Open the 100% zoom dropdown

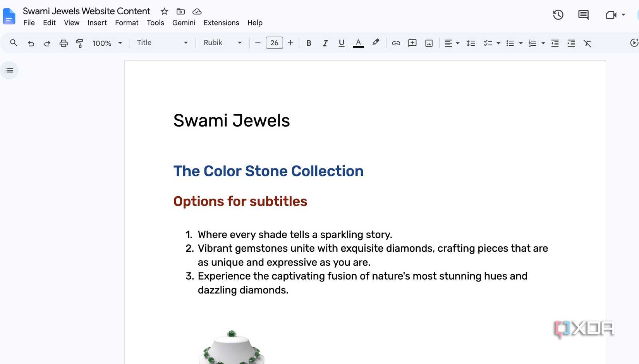point(107,43)
